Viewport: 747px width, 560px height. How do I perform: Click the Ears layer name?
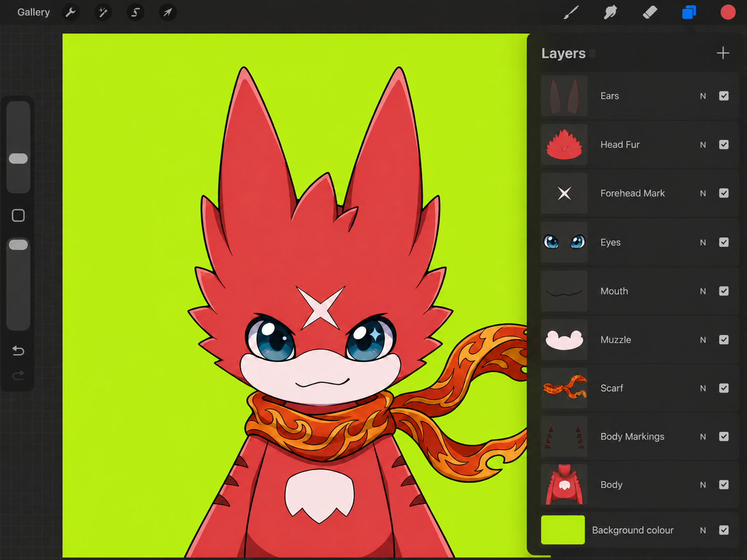610,96
